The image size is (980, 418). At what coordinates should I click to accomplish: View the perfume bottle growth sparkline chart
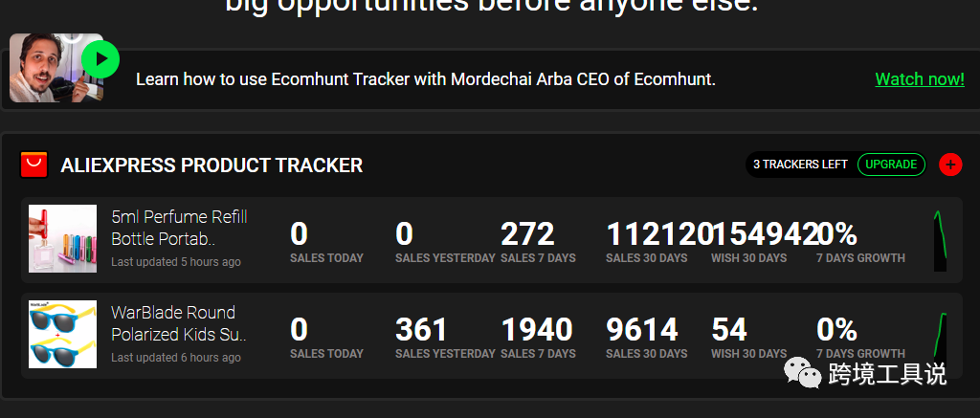pyautogui.click(x=940, y=240)
